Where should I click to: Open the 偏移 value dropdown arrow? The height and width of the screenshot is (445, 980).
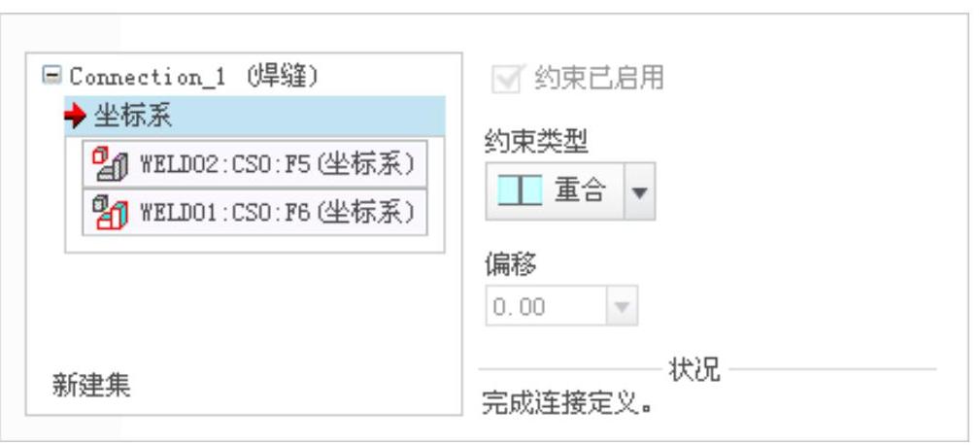(x=622, y=306)
